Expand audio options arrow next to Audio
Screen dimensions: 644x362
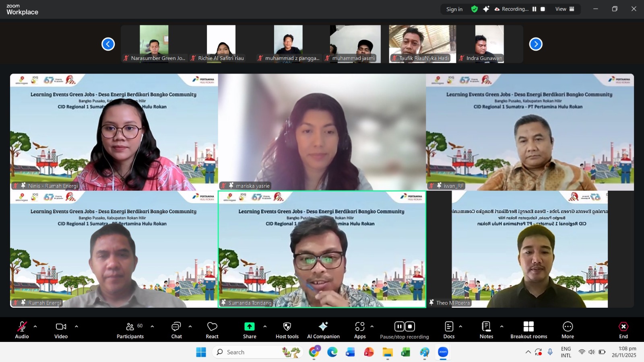35,327
